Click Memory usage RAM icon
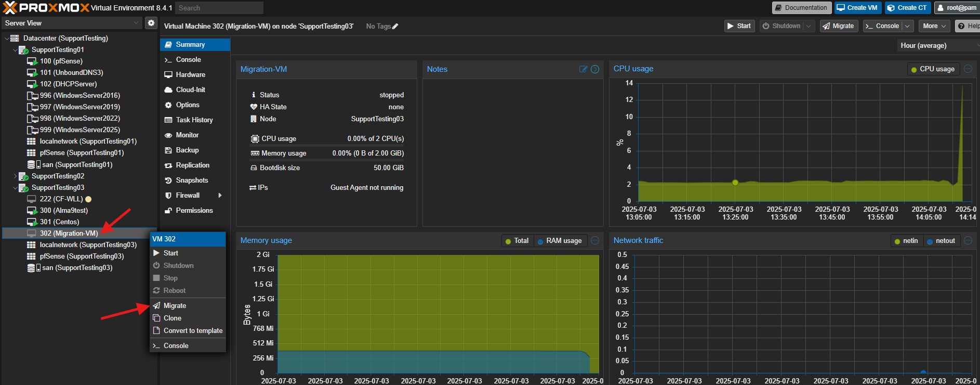Viewport: 980px width, 385px height. coord(255,153)
